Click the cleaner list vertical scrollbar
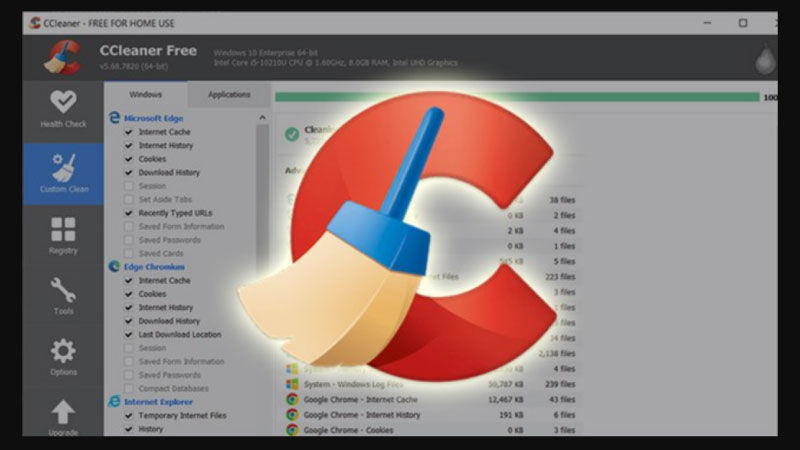The width and height of the screenshot is (800, 450). 262,204
